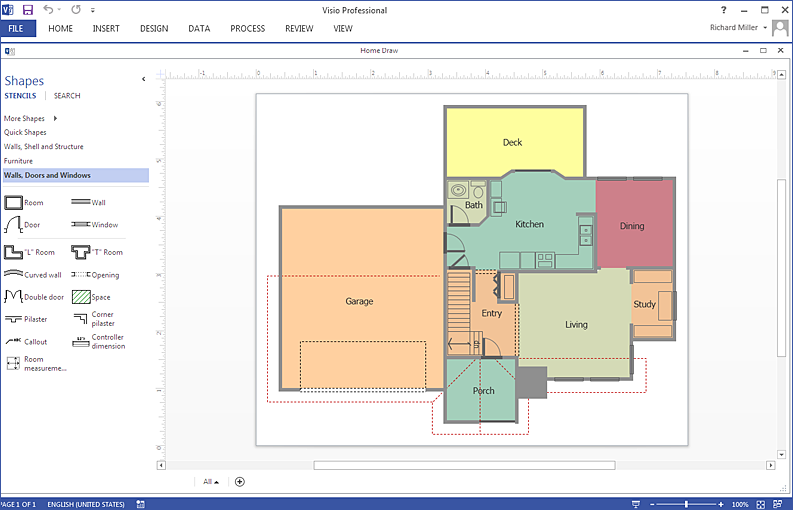Select the Room measurement shape icon

pos(13,363)
